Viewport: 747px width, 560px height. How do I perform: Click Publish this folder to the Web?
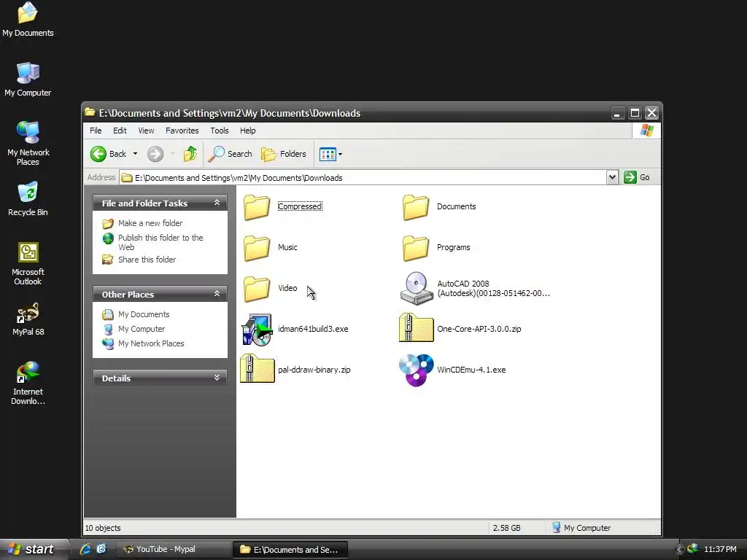pos(160,242)
